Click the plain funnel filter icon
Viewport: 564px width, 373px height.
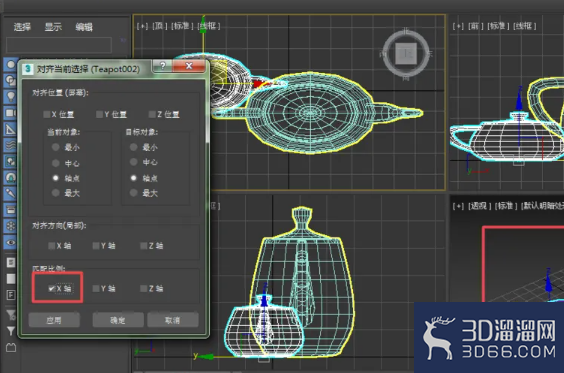click(x=11, y=331)
